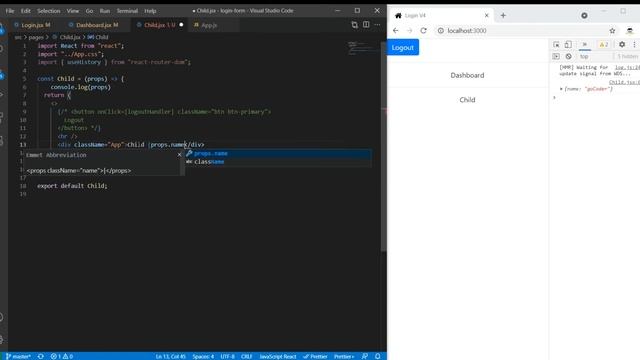Screen dimensions: 640x360
Task: Open the File menu in VS Code
Action: pos(10,11)
